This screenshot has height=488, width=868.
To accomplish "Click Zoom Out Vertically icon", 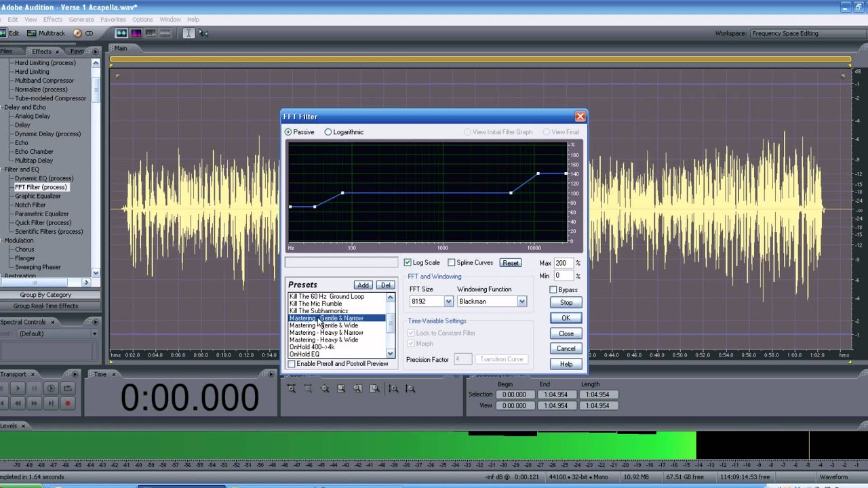I will [410, 388].
